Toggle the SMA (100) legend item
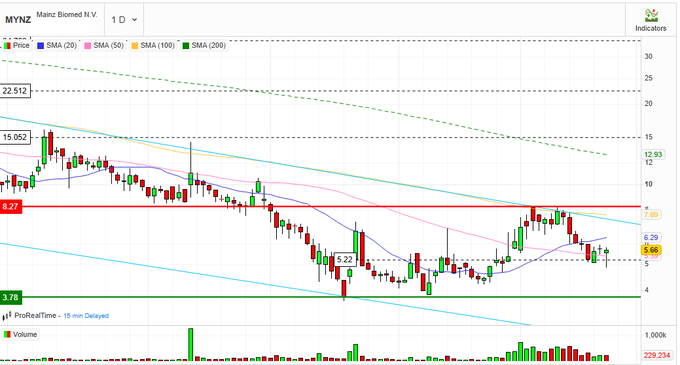 click(x=153, y=46)
